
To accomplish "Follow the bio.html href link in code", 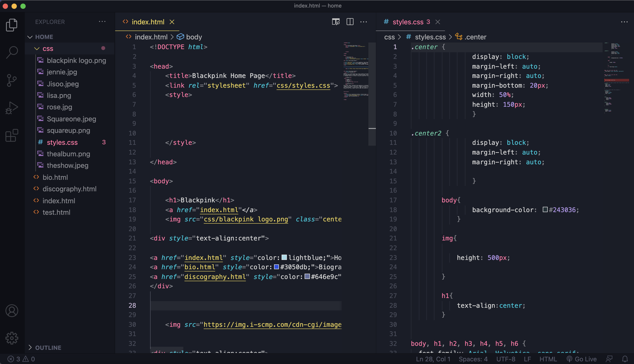I will 200,267.
